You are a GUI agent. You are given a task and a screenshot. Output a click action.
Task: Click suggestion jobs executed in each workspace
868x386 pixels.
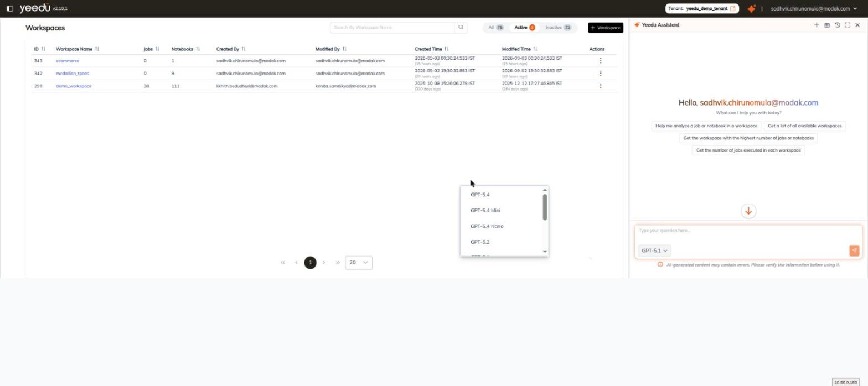pyautogui.click(x=748, y=150)
